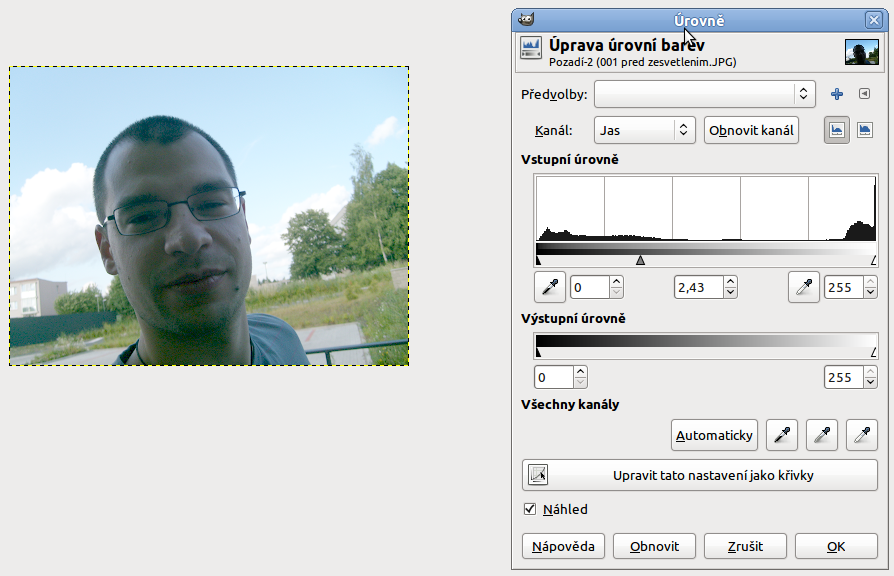Image resolution: width=894 pixels, height=576 pixels.
Task: Close the Úrovně dialog window
Action: pos(873,21)
